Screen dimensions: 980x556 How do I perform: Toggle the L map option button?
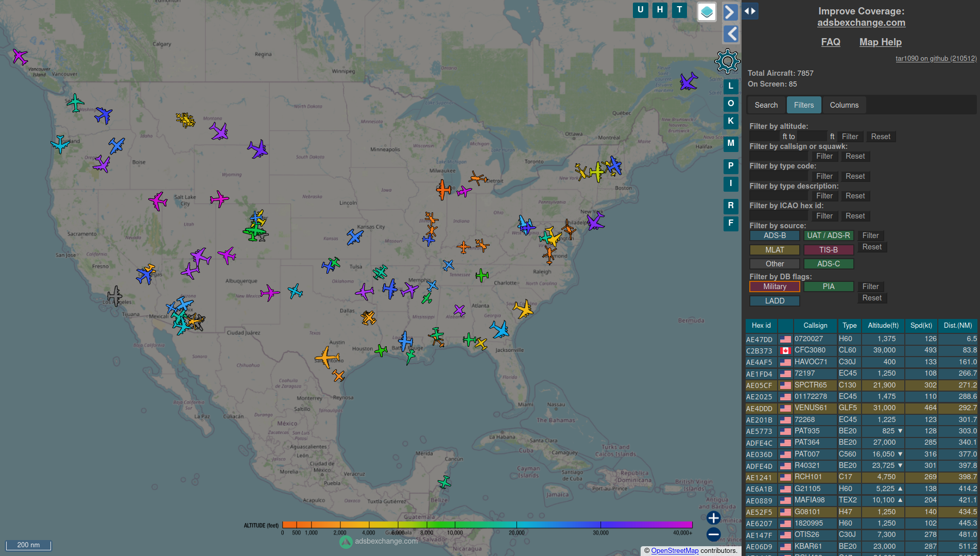click(x=731, y=87)
